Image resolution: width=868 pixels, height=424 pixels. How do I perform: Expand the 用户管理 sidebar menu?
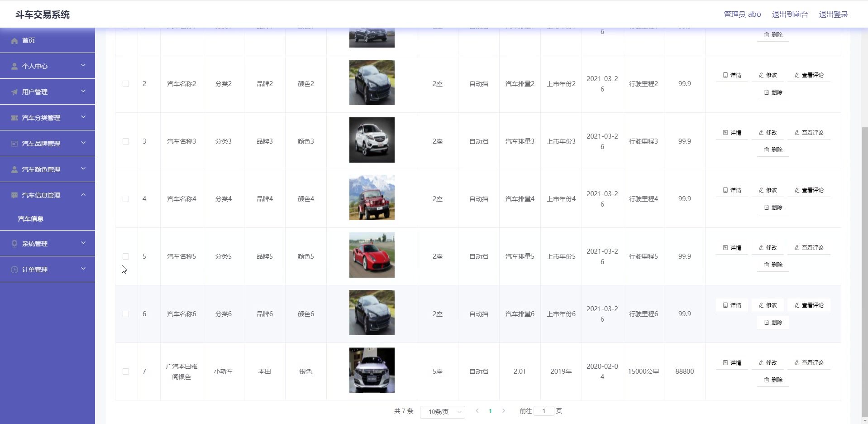pos(48,92)
